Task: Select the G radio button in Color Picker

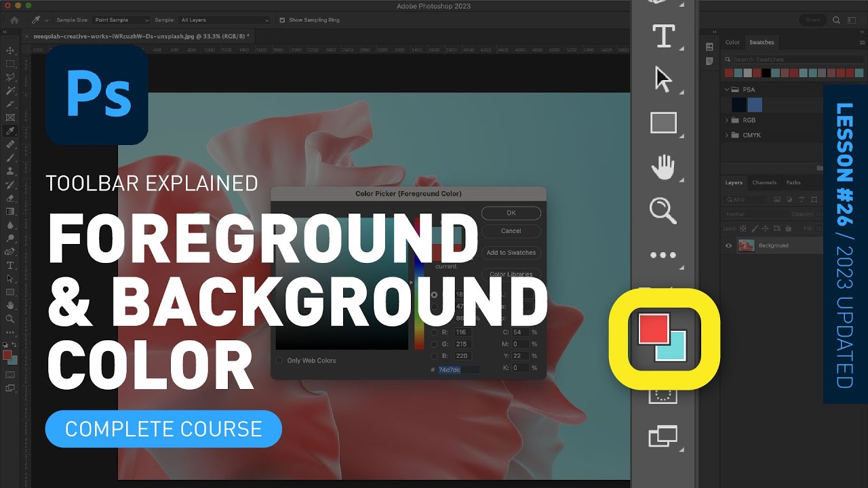Action: click(434, 344)
